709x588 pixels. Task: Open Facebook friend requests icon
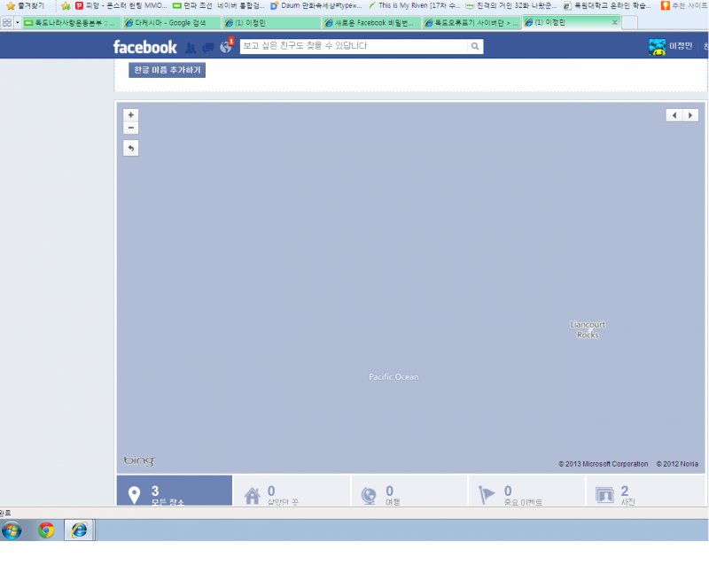click(190, 47)
